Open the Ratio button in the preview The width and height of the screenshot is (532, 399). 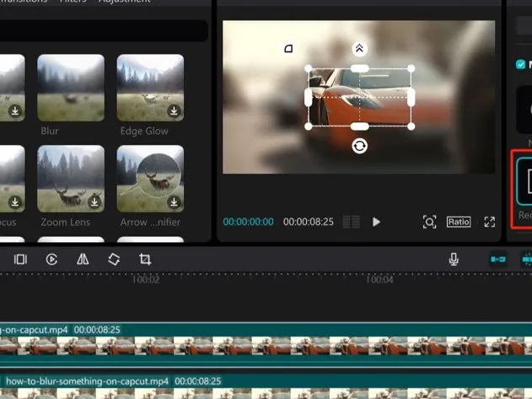click(459, 222)
